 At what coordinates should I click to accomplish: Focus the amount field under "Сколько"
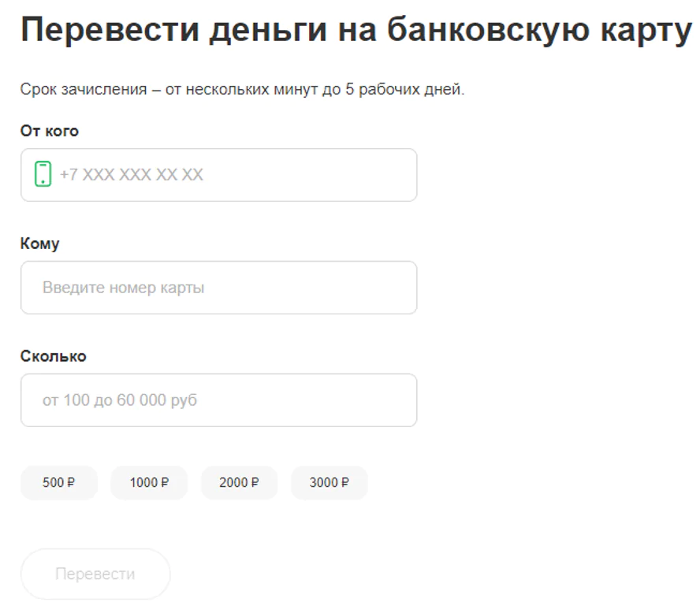coord(218,400)
